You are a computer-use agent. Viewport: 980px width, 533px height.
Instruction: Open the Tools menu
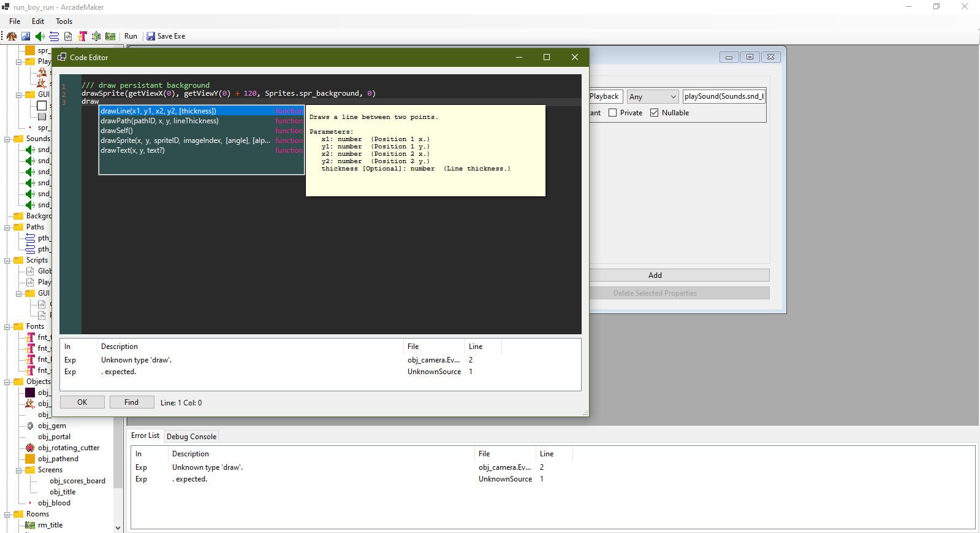(x=64, y=21)
